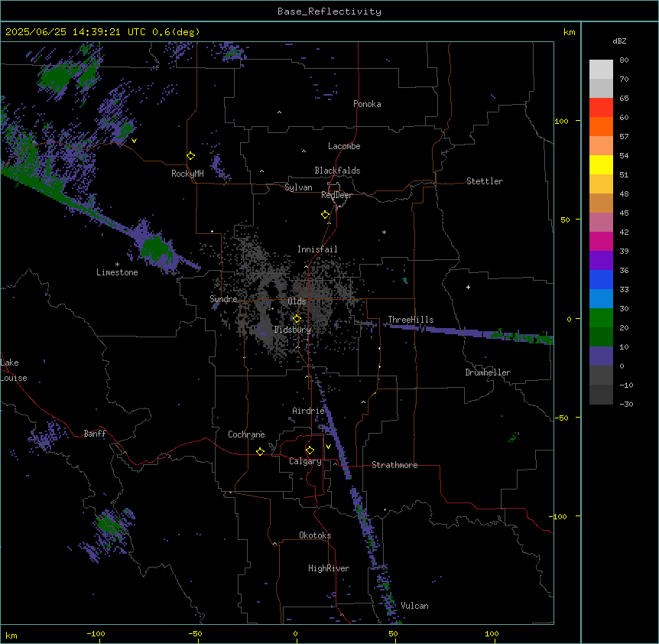Click the Blackfalds city label
This screenshot has width=659, height=644.
pos(337,171)
